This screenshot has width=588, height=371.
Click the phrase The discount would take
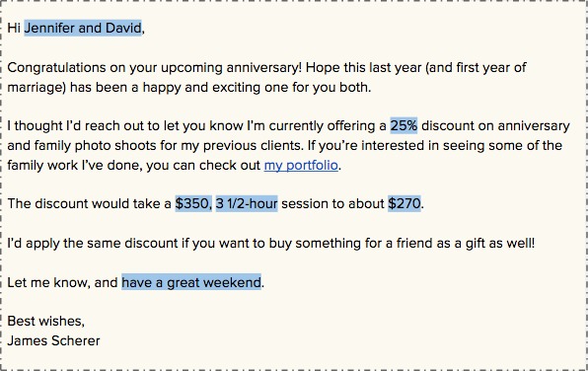click(89, 203)
